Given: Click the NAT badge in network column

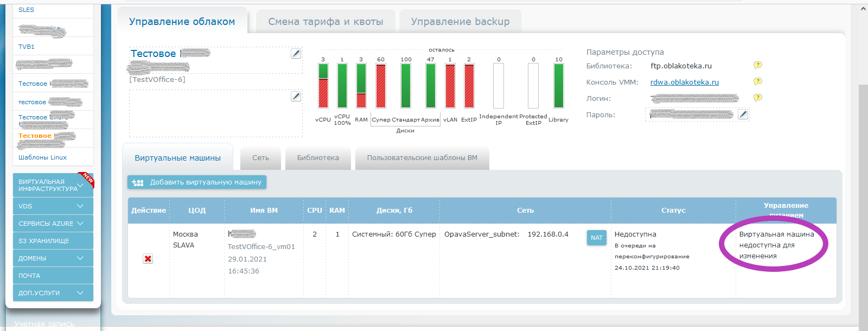Looking at the screenshot, I should click(x=596, y=238).
